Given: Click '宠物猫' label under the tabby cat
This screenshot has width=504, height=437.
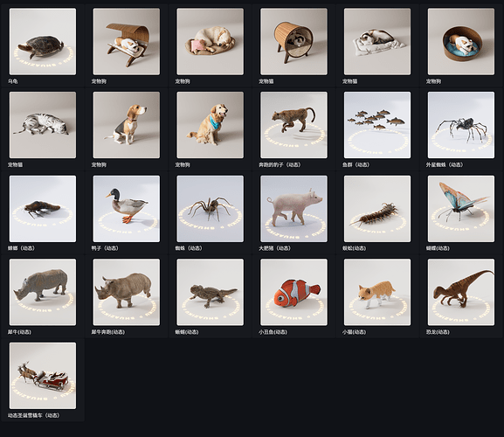Looking at the screenshot, I should point(16,164).
